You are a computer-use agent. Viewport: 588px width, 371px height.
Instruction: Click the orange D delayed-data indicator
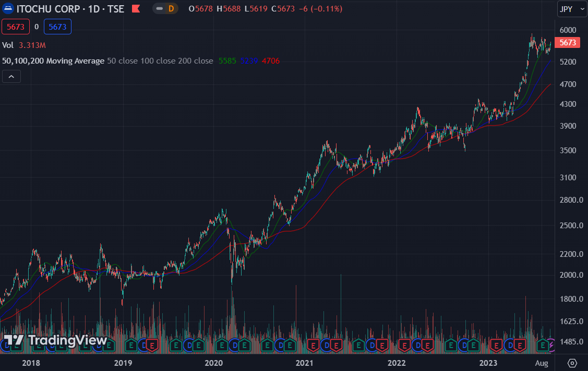click(x=171, y=9)
